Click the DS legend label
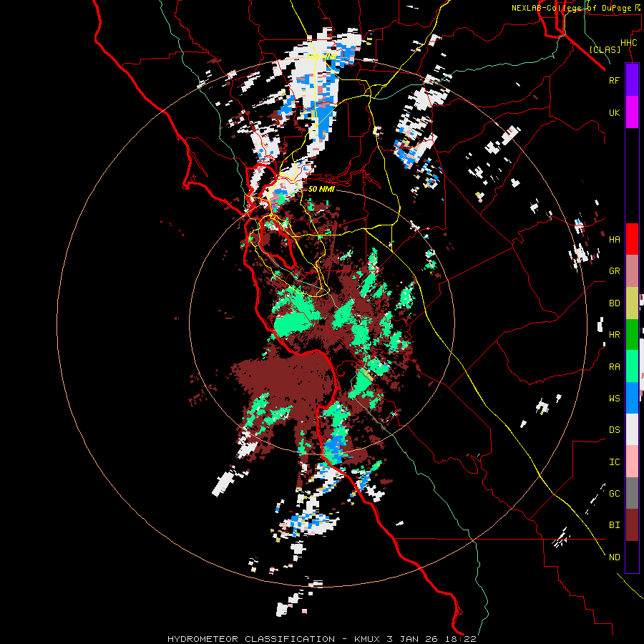 point(614,430)
